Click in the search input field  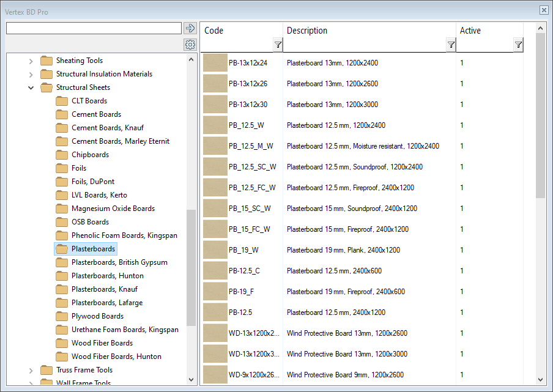[94, 28]
